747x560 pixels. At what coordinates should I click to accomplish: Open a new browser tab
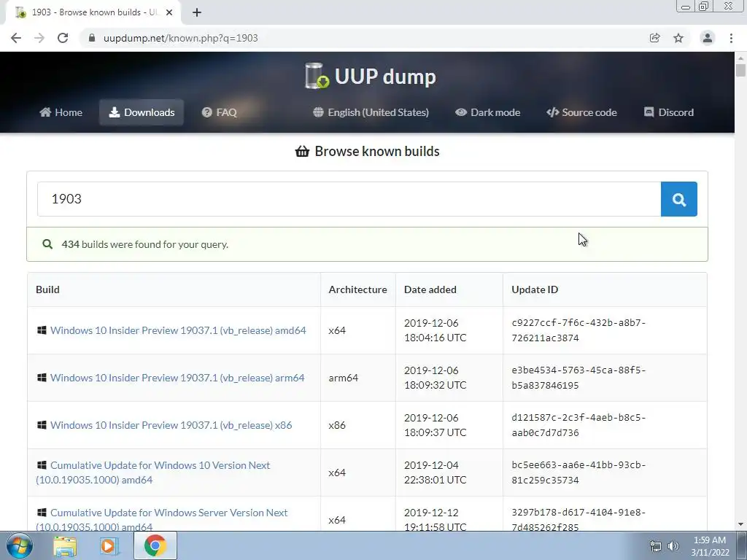coord(197,12)
